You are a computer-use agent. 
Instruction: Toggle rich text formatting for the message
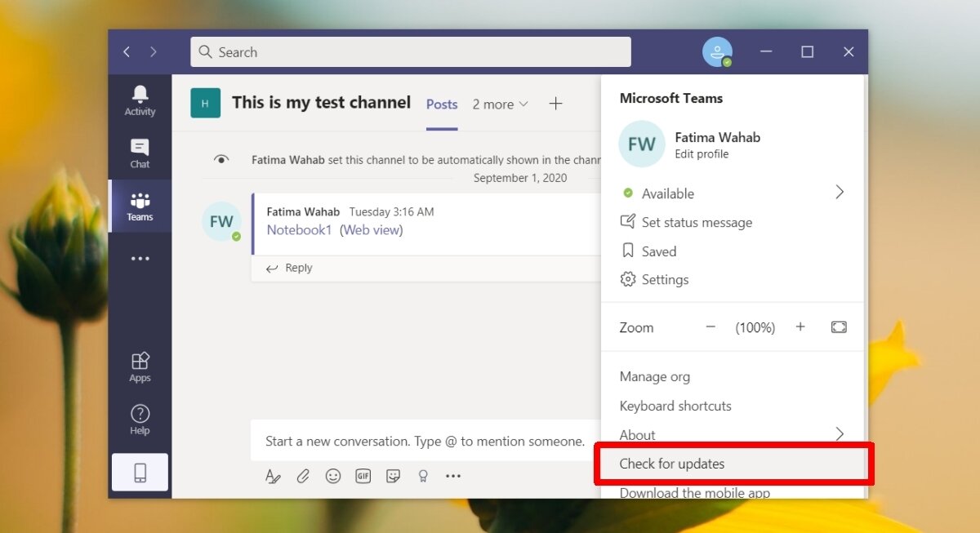click(x=273, y=476)
